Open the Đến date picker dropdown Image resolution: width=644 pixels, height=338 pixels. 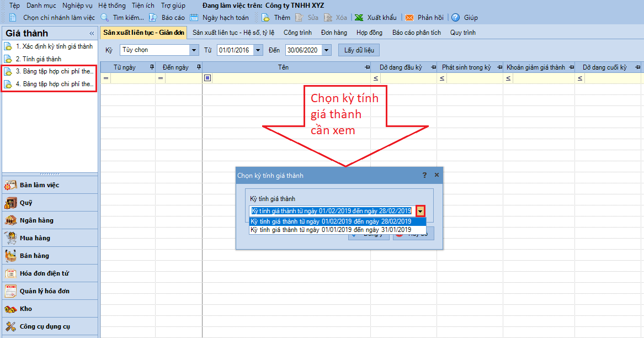[327, 50]
